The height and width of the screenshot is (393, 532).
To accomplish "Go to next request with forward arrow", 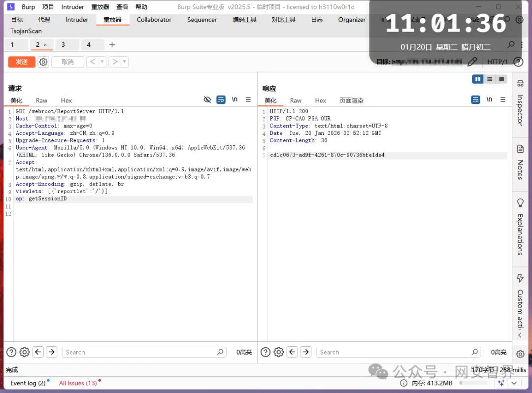I will [x=115, y=62].
